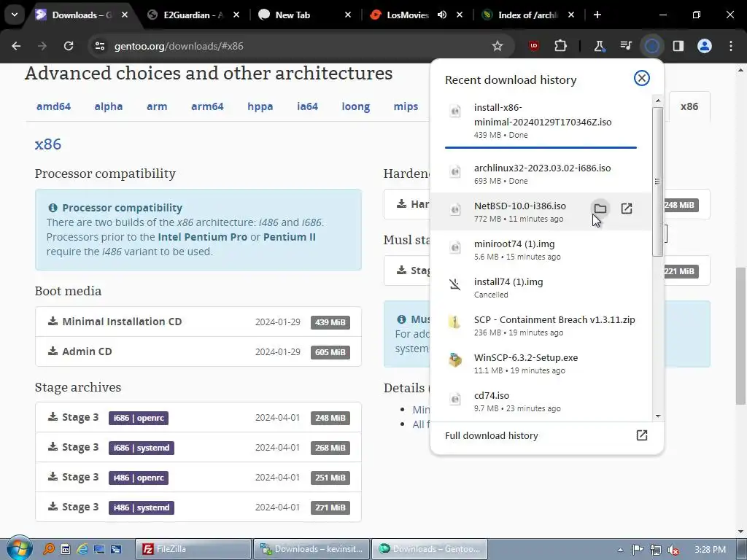Open full download history external link icon
The image size is (747, 560).
642,435
